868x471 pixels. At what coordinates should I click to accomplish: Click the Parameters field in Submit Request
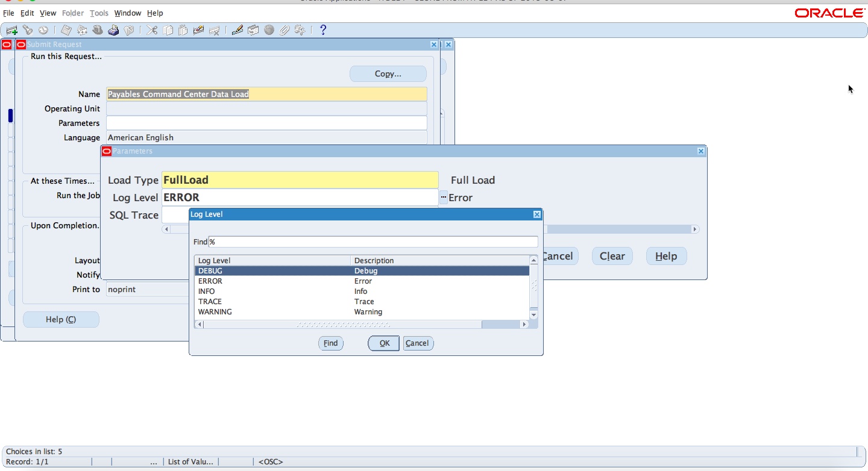coord(266,123)
